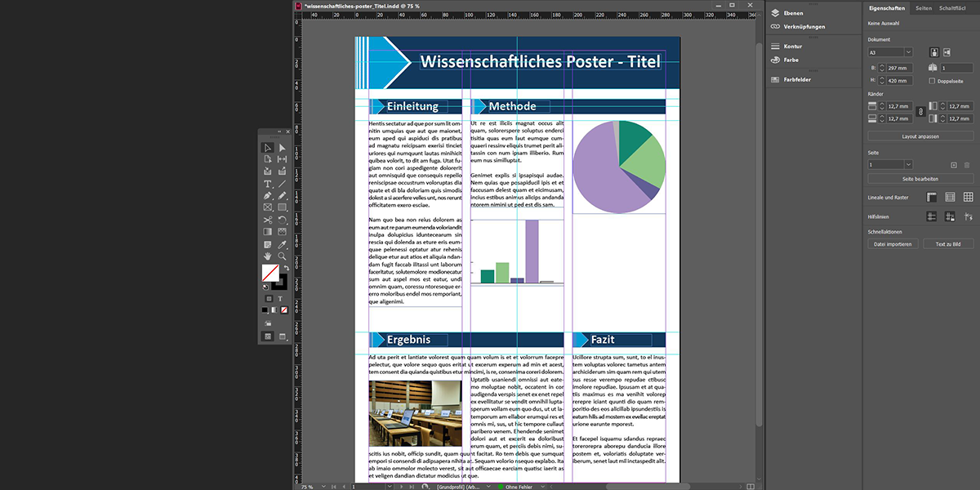Click the Layout anpassen button
This screenshot has height=490, width=980.
(920, 136)
